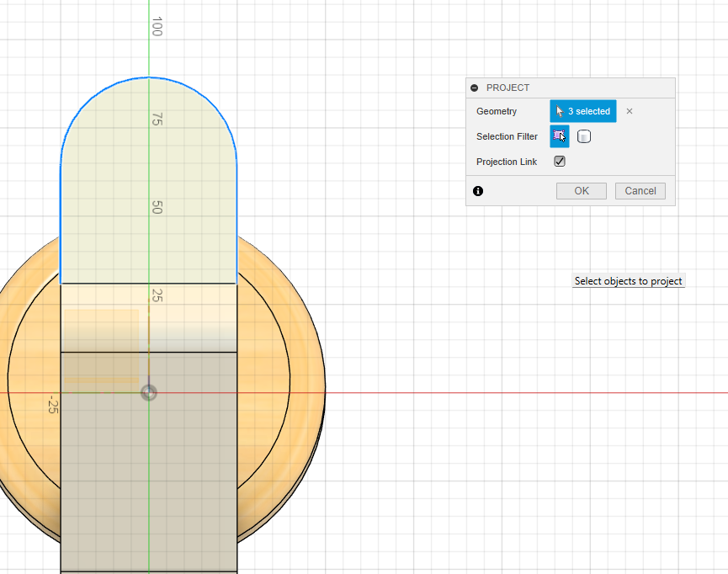This screenshot has width=728, height=574.
Task: Collapse the PROJECT dialog with minus icon
Action: click(475, 88)
